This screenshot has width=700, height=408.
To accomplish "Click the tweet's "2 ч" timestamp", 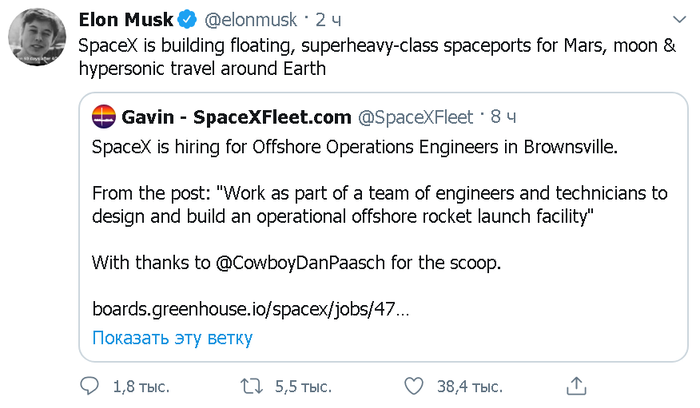I will 327,20.
